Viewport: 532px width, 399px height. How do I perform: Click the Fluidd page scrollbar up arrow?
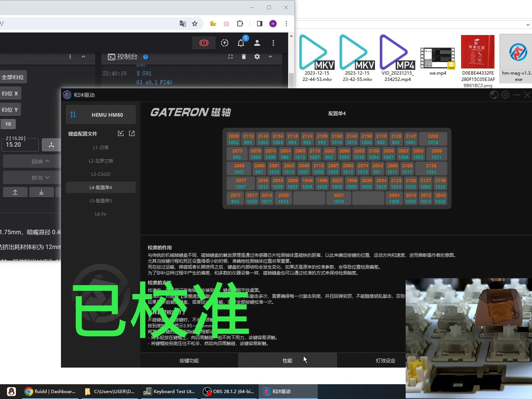tap(291, 36)
